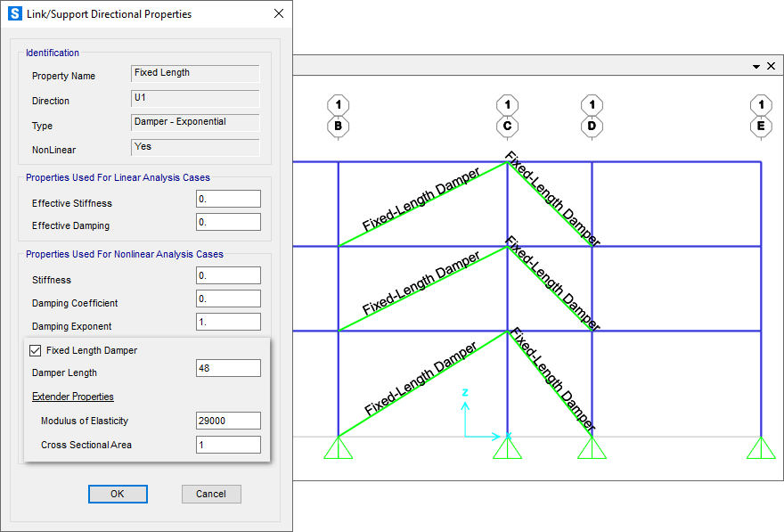Click the Effective Stiffness input field
784x532 pixels.
click(x=227, y=199)
